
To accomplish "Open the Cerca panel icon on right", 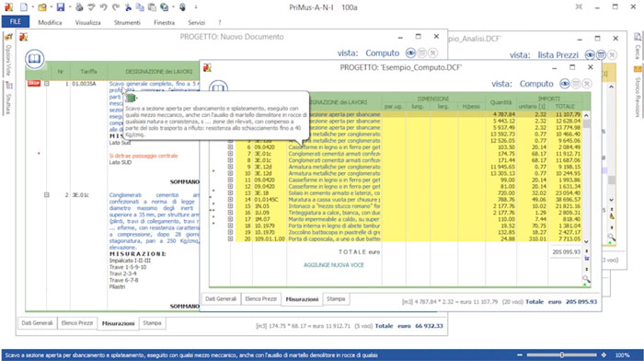I will 638,37.
